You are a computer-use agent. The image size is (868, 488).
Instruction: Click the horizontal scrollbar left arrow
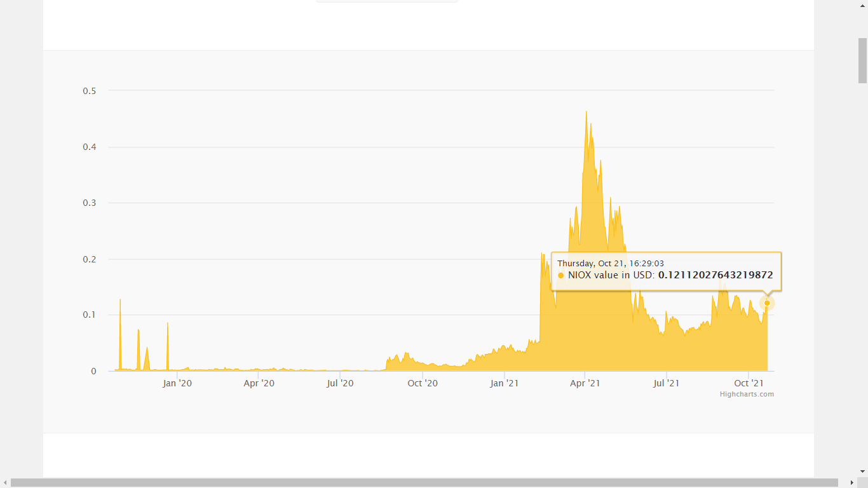click(5, 483)
